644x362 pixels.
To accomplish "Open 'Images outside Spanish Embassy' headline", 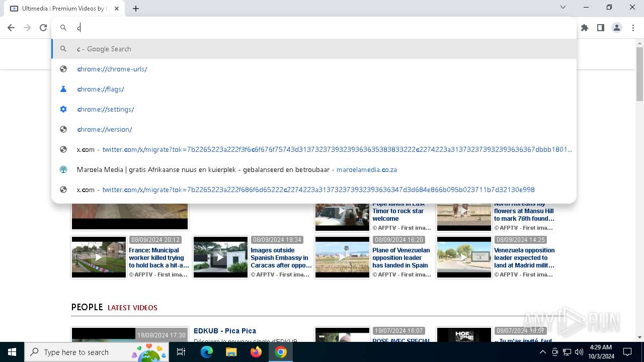I will (281, 258).
